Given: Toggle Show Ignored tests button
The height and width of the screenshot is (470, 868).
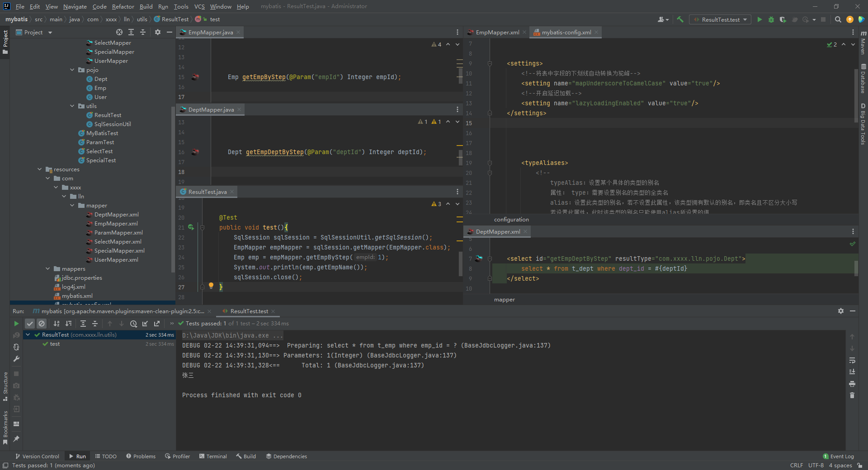Looking at the screenshot, I should click(x=42, y=324).
